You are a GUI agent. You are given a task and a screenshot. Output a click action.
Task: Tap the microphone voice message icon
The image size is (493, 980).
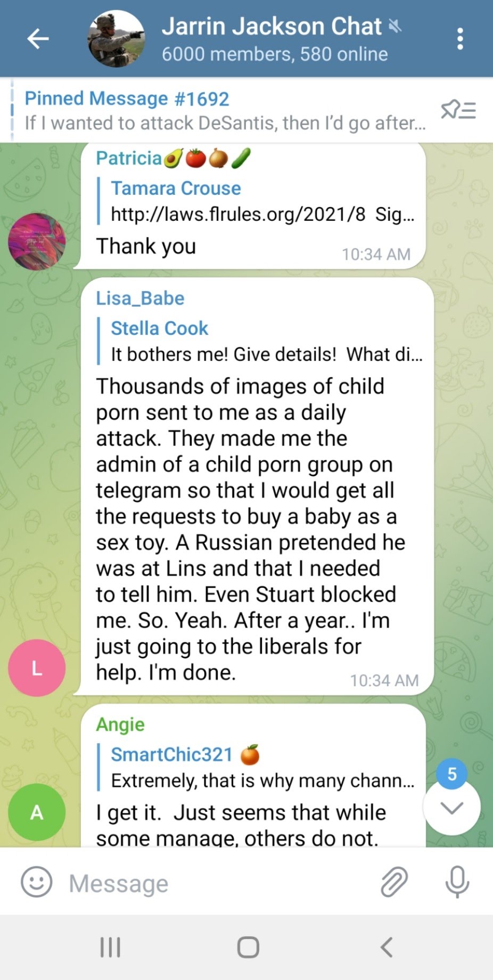[457, 882]
